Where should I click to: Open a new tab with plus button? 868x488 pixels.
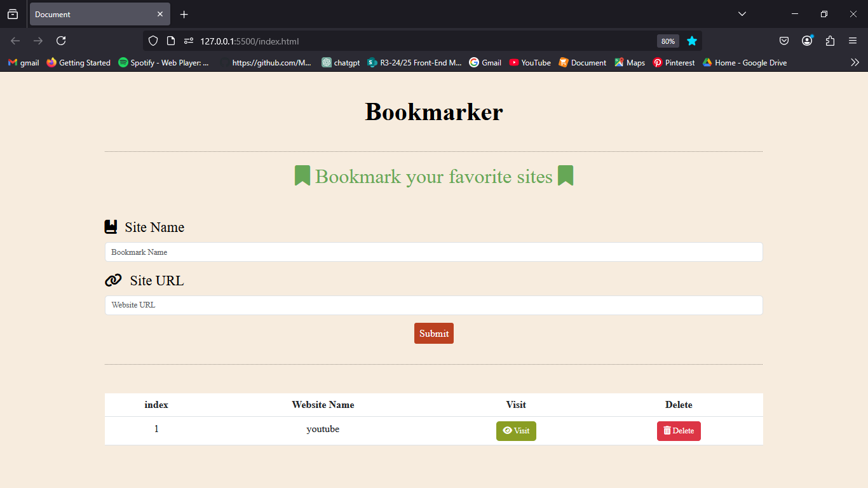[184, 14]
